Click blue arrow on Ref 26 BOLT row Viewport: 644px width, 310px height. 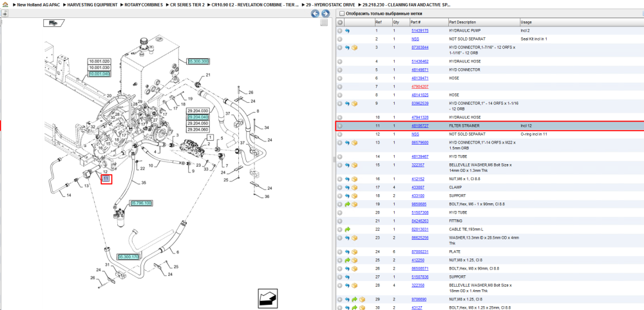[x=347, y=269]
